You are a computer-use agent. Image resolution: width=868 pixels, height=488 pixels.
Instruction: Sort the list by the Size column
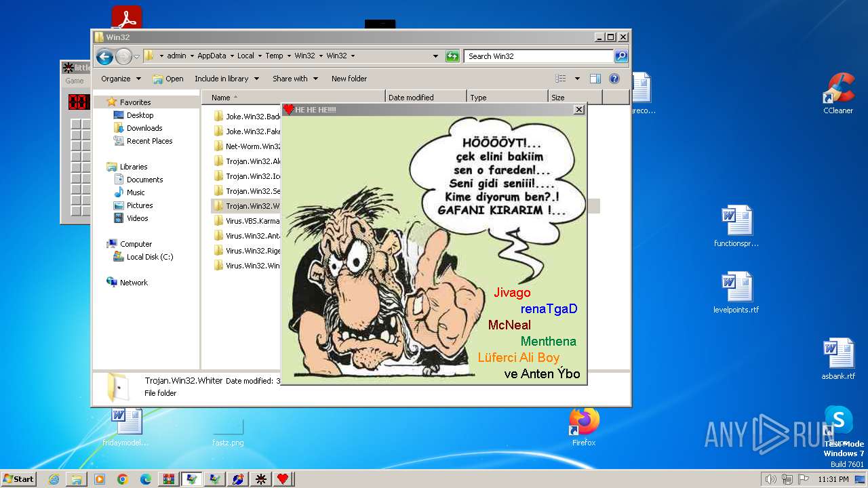pos(574,98)
